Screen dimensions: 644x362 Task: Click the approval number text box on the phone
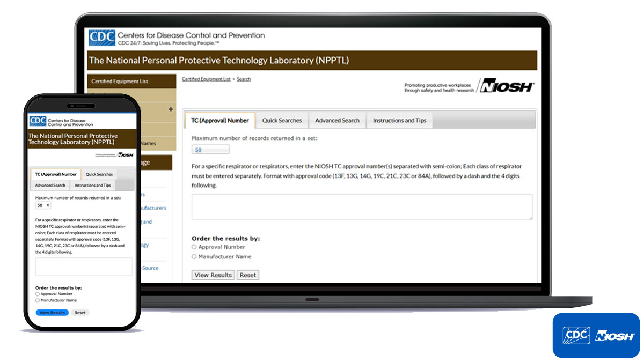coord(84,267)
